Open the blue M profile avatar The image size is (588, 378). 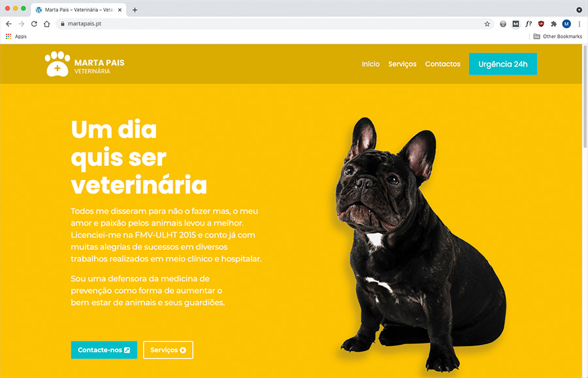pyautogui.click(x=566, y=24)
